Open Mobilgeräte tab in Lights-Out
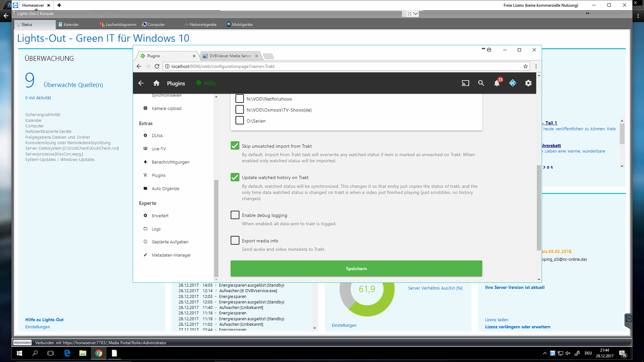The height and width of the screenshot is (362, 644). [240, 24]
